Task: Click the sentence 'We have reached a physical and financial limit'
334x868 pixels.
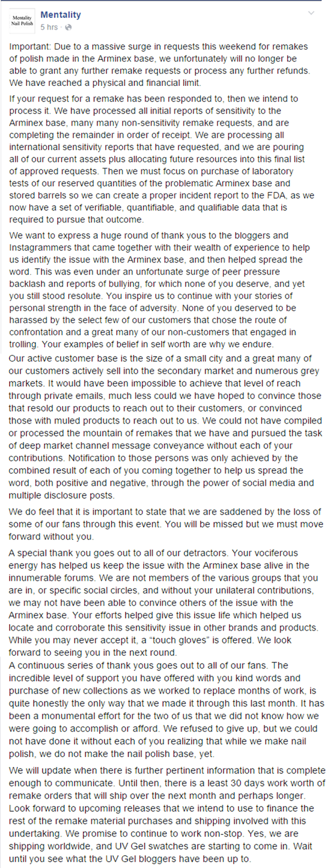Action: point(105,83)
